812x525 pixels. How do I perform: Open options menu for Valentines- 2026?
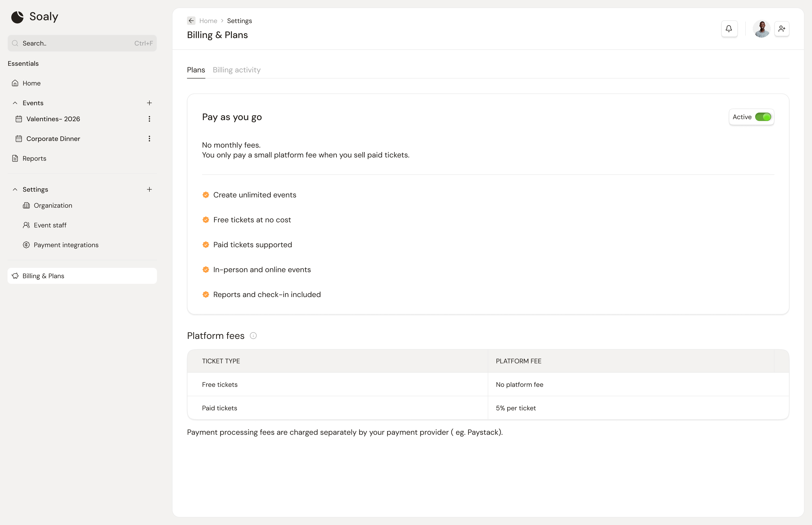pyautogui.click(x=149, y=119)
